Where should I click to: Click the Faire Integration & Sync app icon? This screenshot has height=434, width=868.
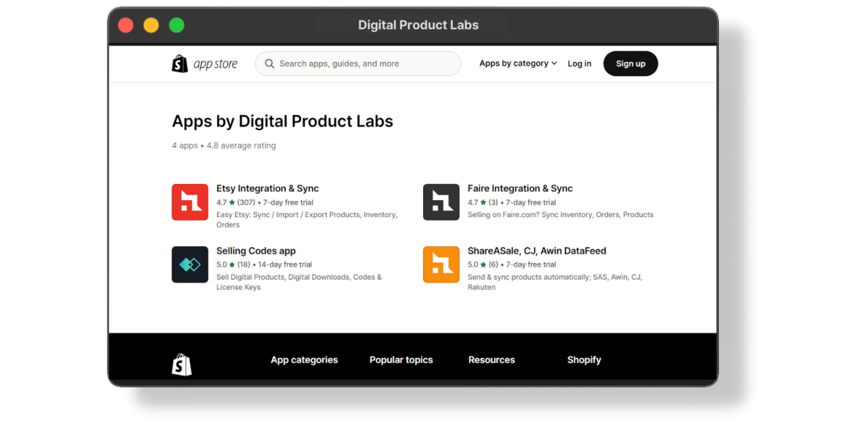[x=441, y=201]
